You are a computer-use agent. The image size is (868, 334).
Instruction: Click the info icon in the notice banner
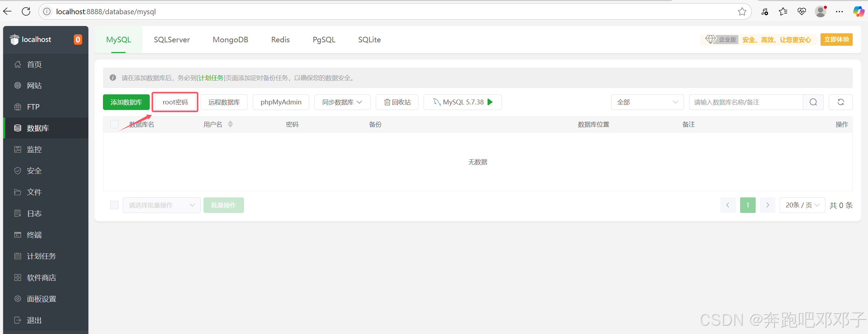click(113, 78)
